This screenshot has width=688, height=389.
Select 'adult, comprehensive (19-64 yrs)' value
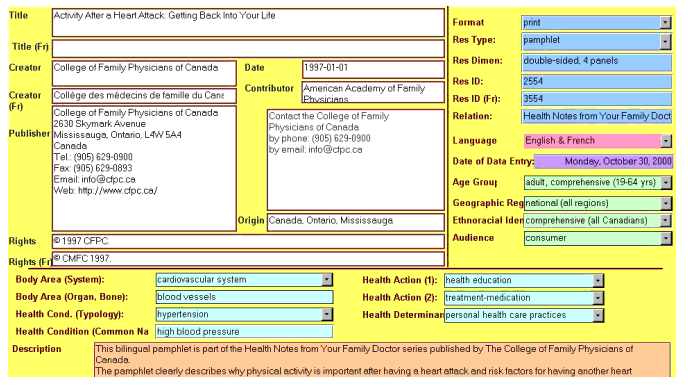pos(592,182)
